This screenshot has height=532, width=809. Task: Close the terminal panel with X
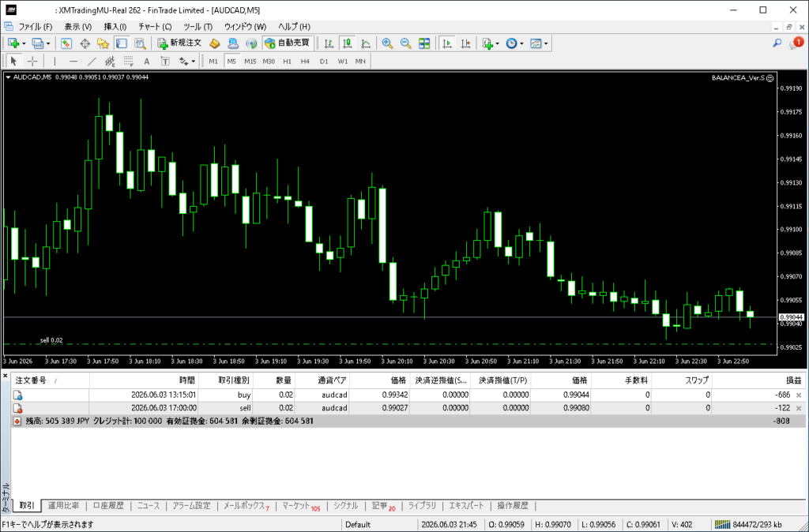(x=6, y=376)
